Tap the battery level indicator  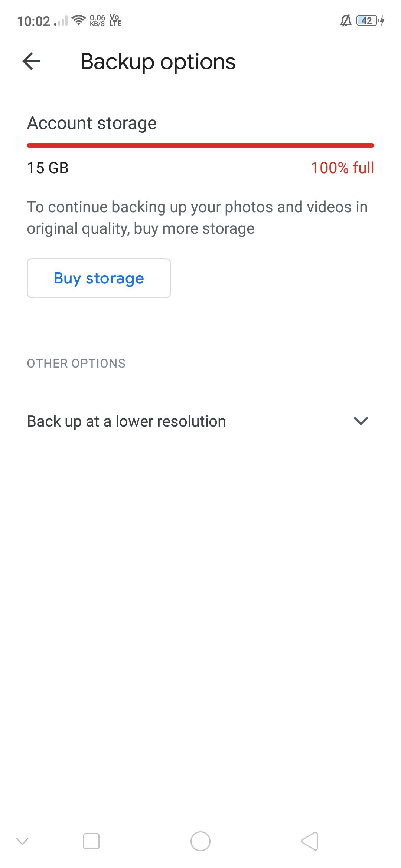367,21
